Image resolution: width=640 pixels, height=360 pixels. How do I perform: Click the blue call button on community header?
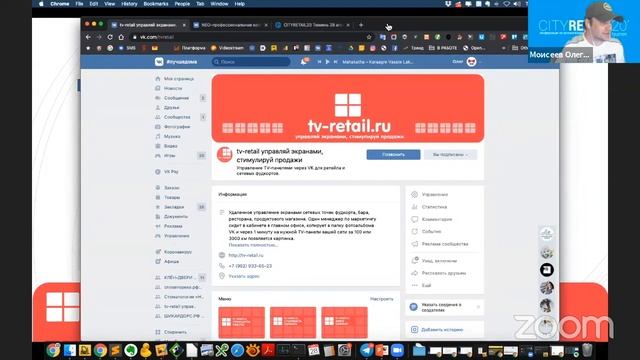coord(393,155)
